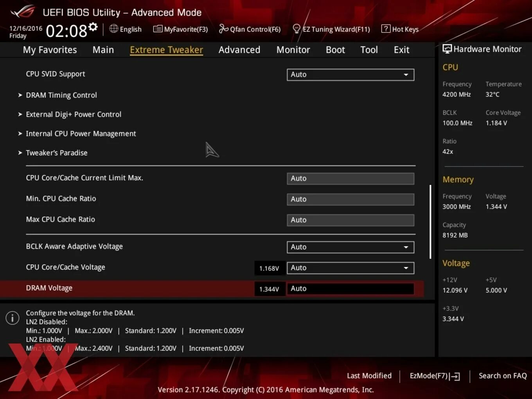
Task: Click memory frequency 3000 MHz value
Action: pos(457,207)
